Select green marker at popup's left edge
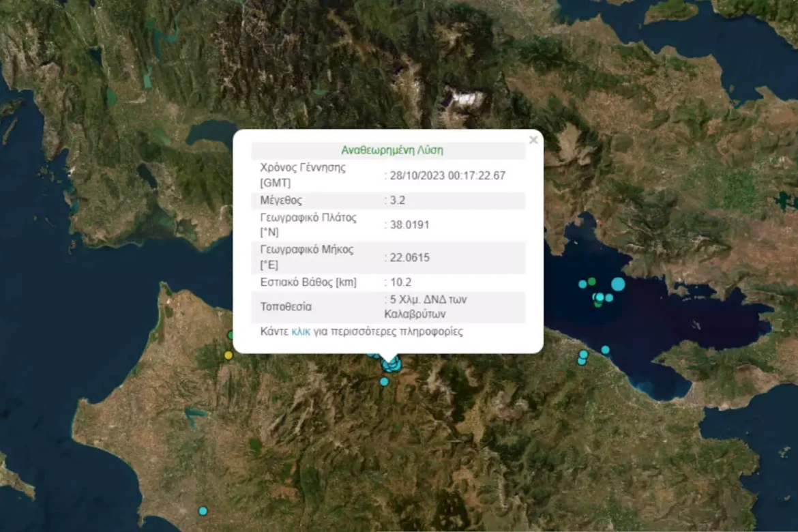Screen dimensions: 798x532 tap(231, 335)
